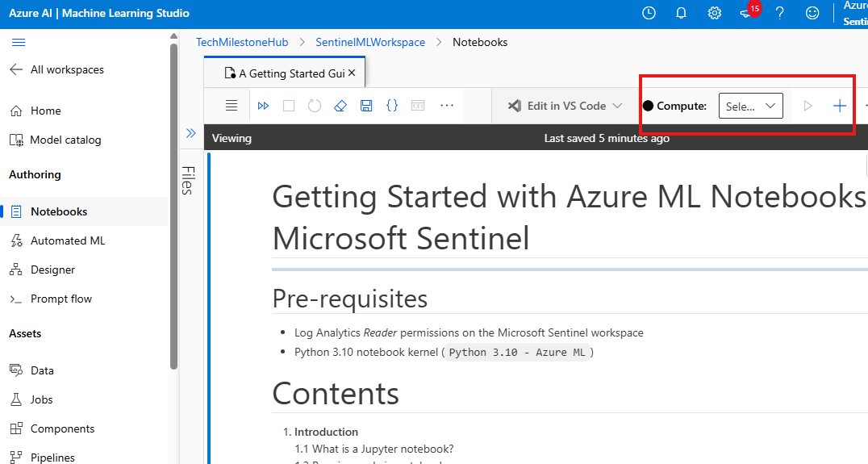Click the SentinelMLWorkspace breadcrumb
The height and width of the screenshot is (464, 868).
tap(370, 42)
